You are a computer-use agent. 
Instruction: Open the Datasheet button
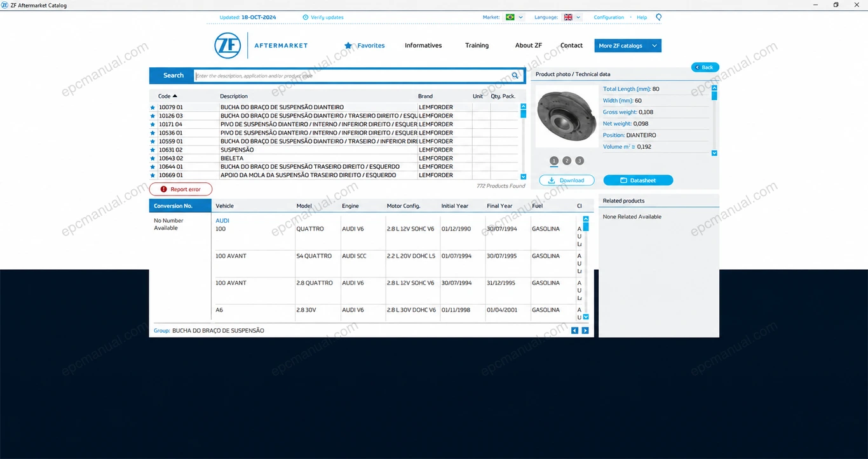[x=638, y=180]
